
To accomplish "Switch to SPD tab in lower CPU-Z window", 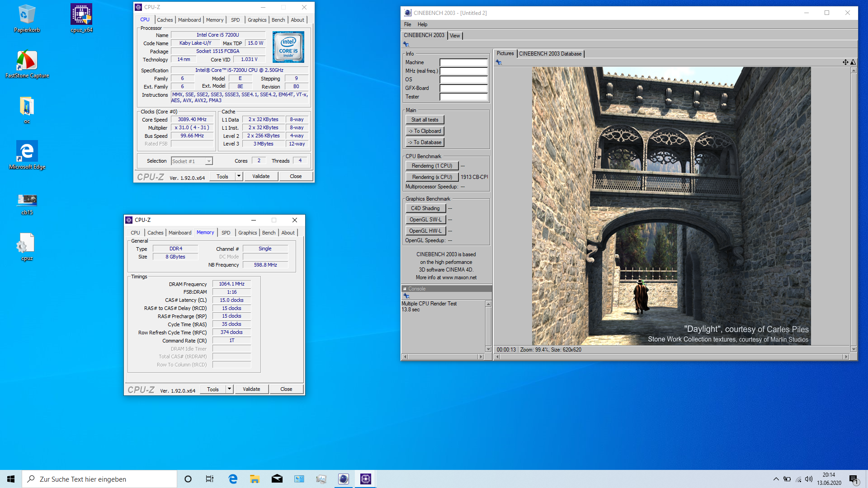I will (x=226, y=233).
